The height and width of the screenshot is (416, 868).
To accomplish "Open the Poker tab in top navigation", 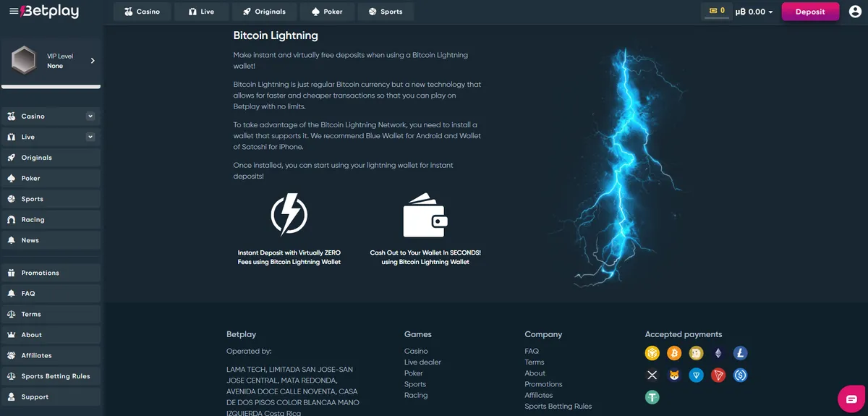I will [327, 12].
